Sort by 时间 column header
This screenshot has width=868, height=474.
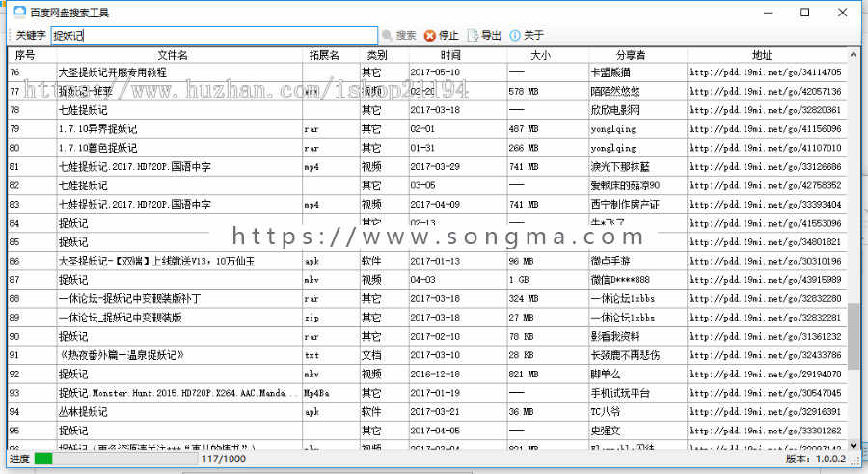451,55
